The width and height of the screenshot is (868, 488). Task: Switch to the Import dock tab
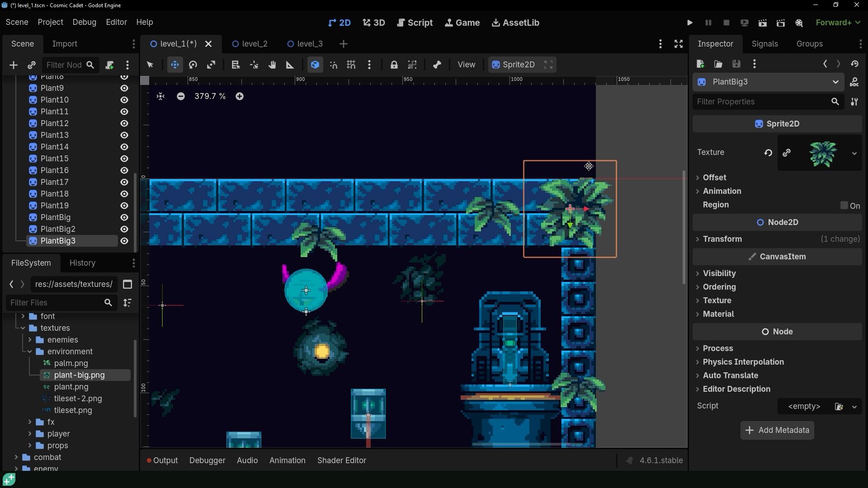[x=65, y=44]
